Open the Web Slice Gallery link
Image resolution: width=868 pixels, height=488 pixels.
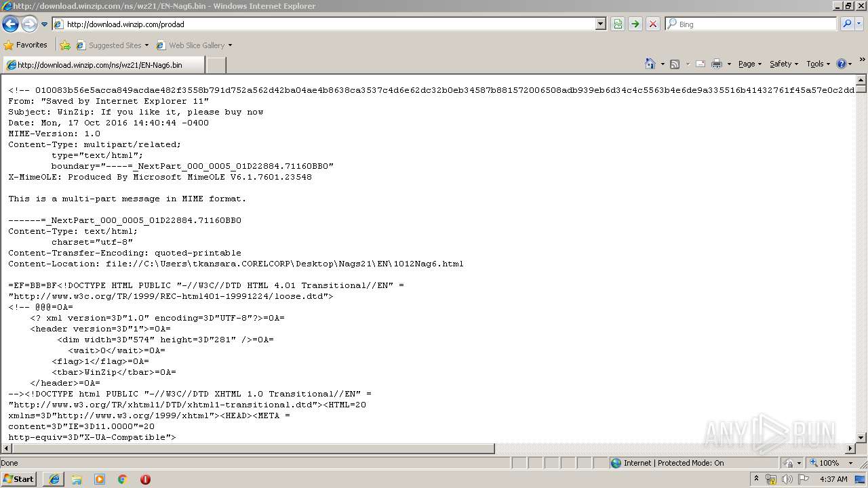pos(191,45)
